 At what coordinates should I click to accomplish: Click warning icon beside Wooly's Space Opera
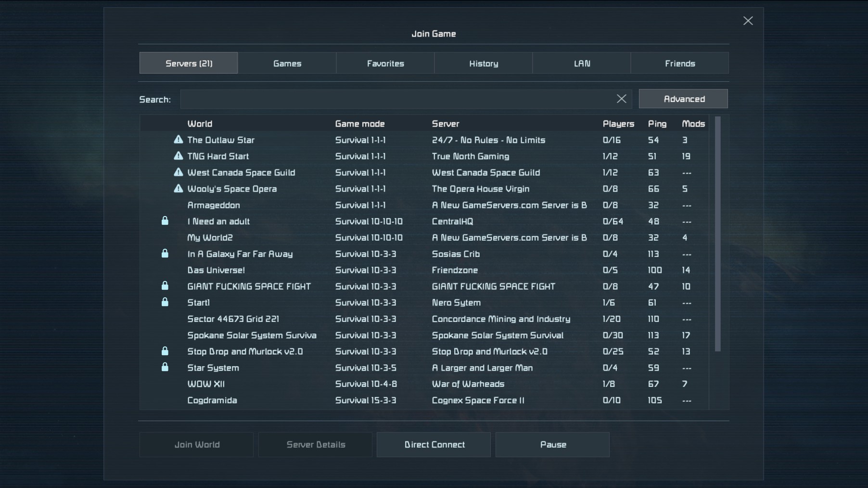coord(179,189)
